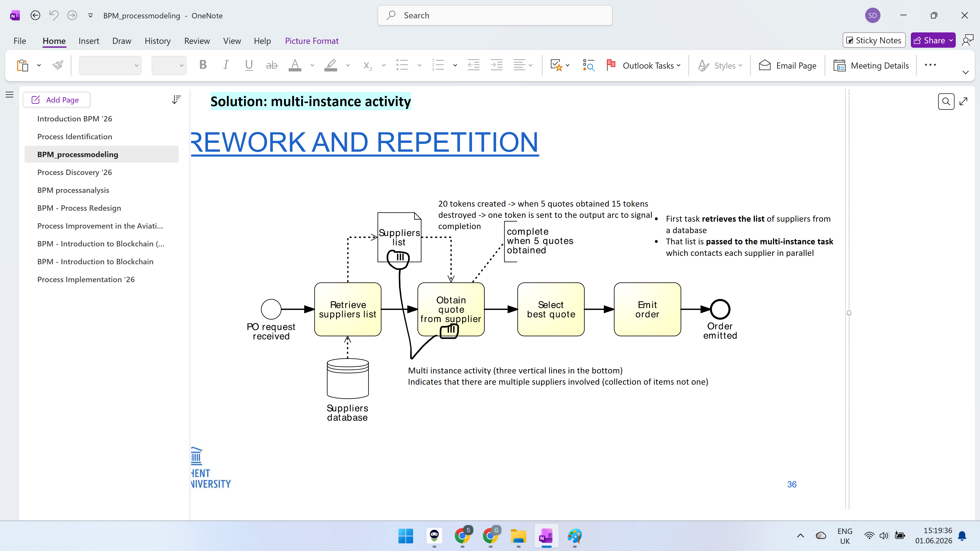Viewport: 980px width, 551px height.
Task: Apply the font color swatch
Action: 295,65
